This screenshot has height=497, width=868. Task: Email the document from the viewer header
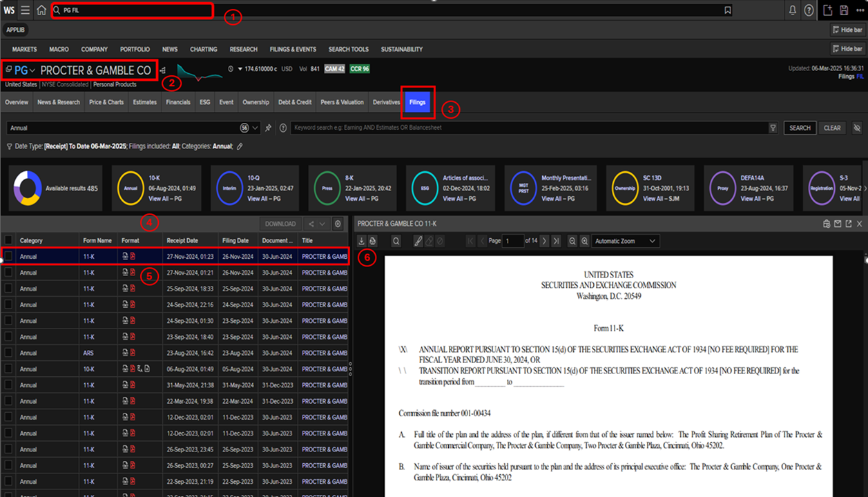(838, 224)
